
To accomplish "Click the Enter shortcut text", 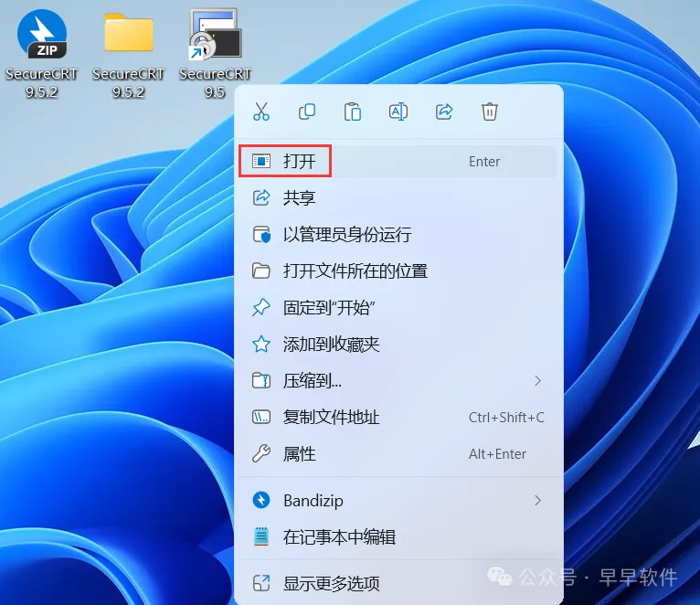I will [x=484, y=162].
